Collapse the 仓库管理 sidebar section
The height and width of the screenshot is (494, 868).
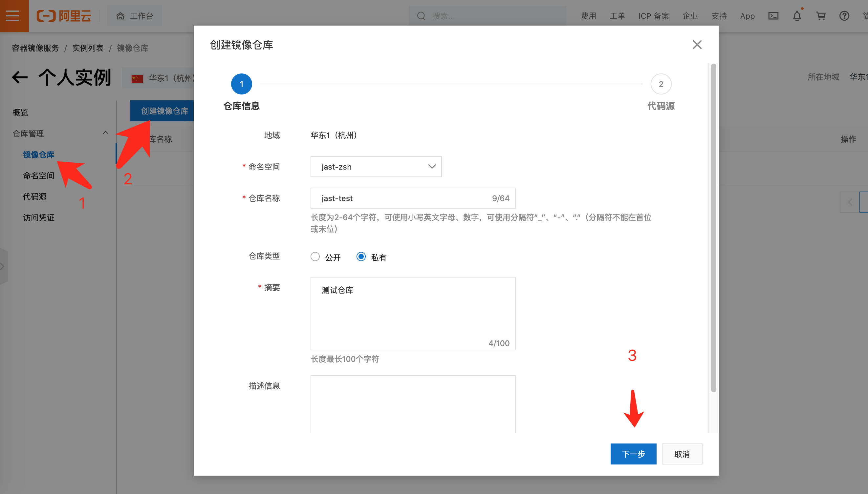coord(105,133)
